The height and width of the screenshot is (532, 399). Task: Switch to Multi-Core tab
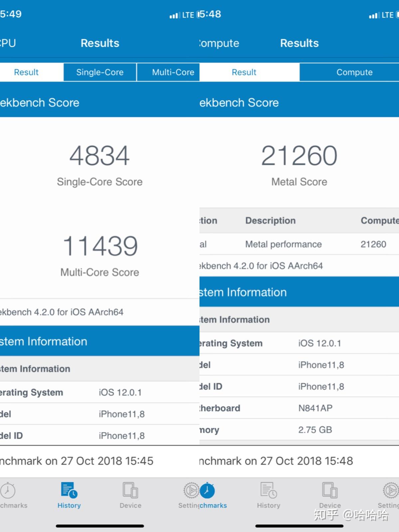coord(168,72)
